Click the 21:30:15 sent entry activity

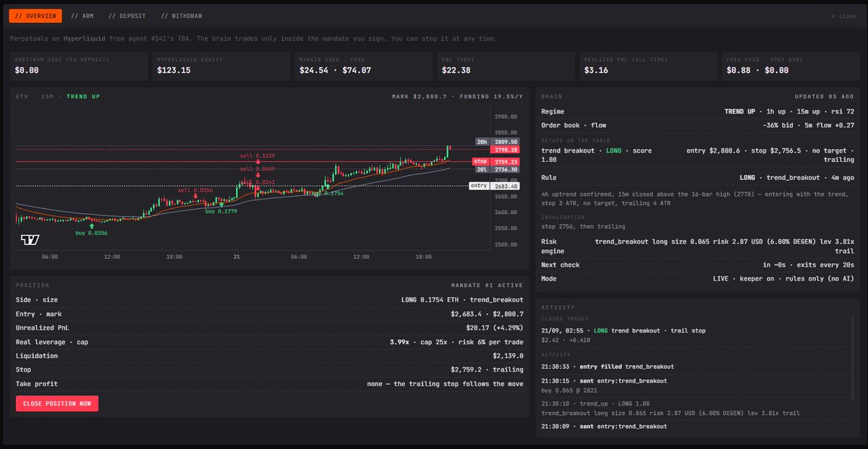(x=694, y=384)
